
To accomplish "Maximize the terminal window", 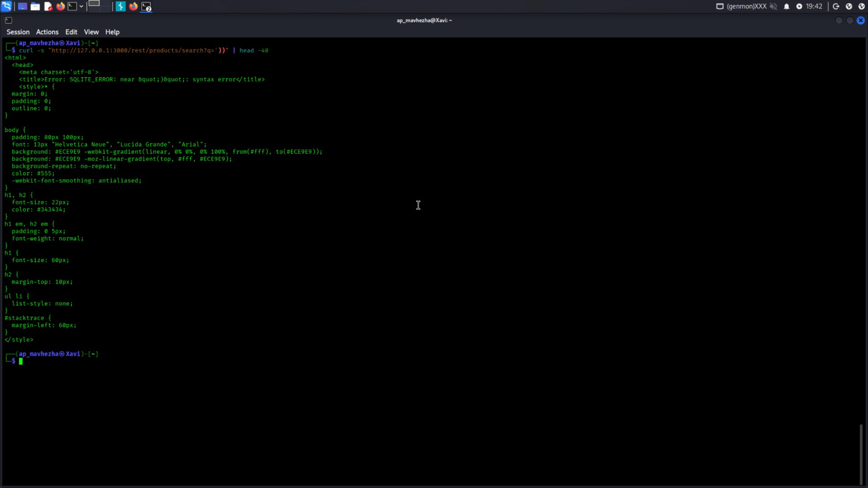I will click(x=850, y=20).
